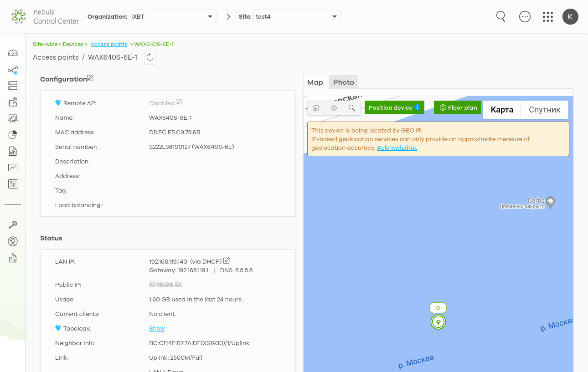Click the Uplink: 2500M/Full text
Image resolution: width=588 pixels, height=372 pixels.
click(175, 358)
